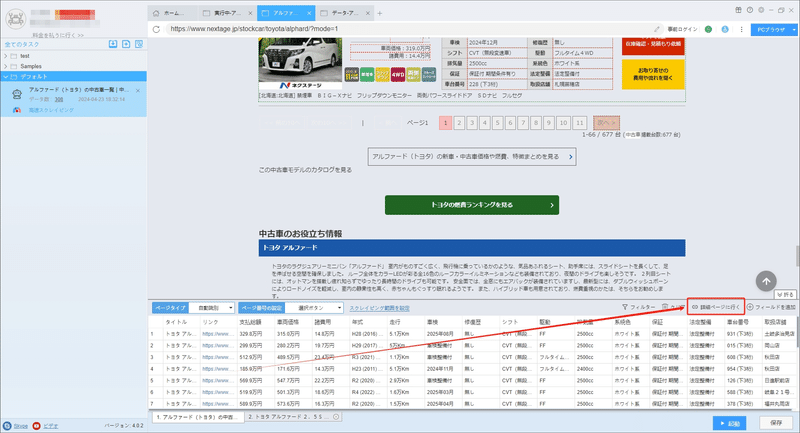Click the スクレイピング範囲を設定 link
The width and height of the screenshot is (800, 433).
click(x=379, y=308)
